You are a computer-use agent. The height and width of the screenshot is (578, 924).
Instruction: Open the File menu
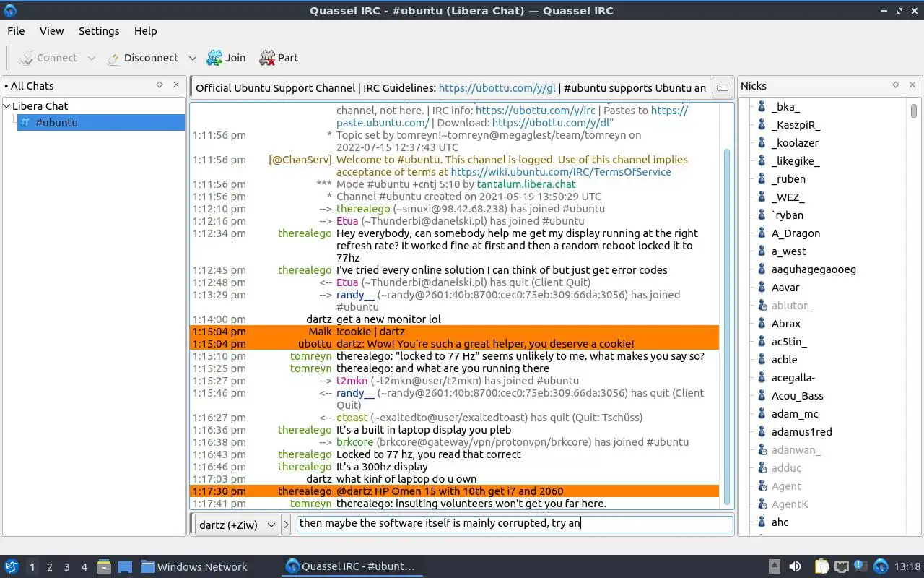tap(16, 31)
